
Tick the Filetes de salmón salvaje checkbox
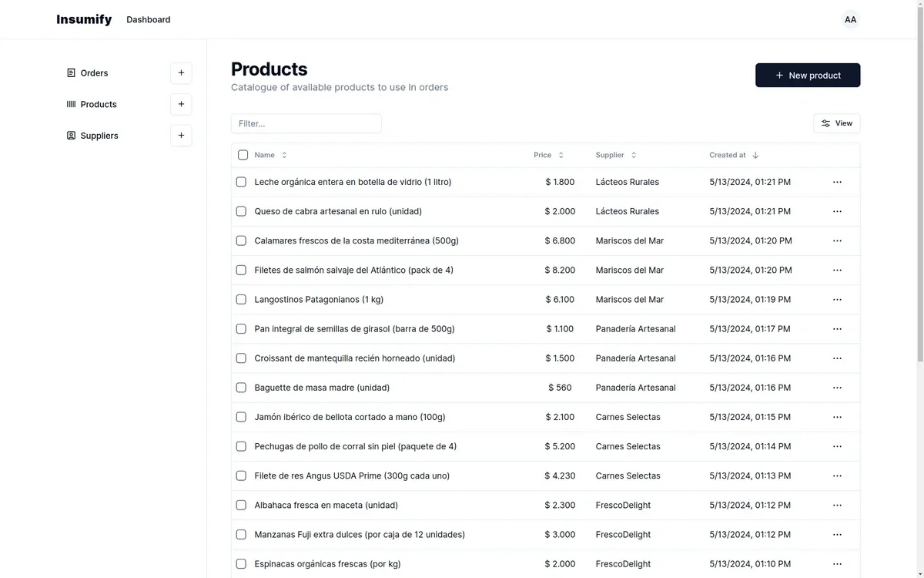(241, 270)
